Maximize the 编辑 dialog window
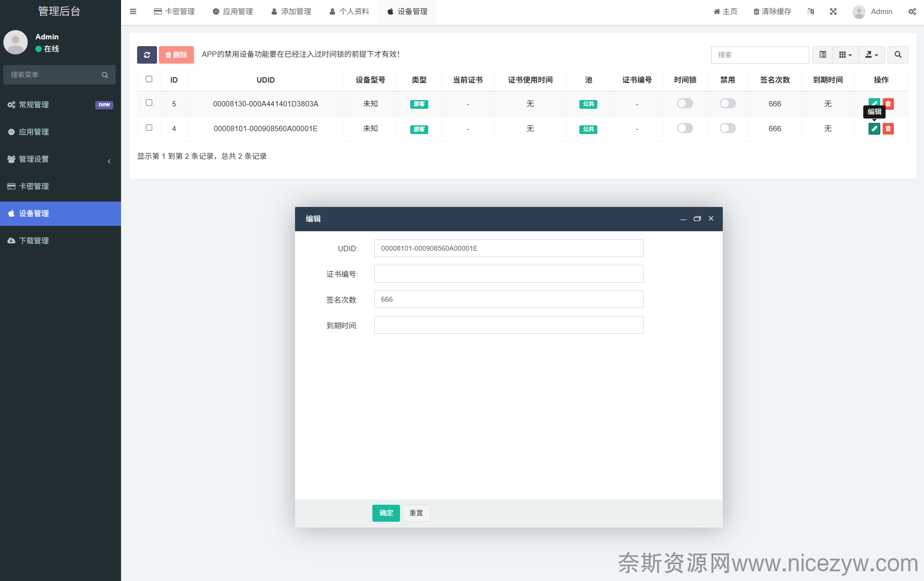 [x=697, y=219]
